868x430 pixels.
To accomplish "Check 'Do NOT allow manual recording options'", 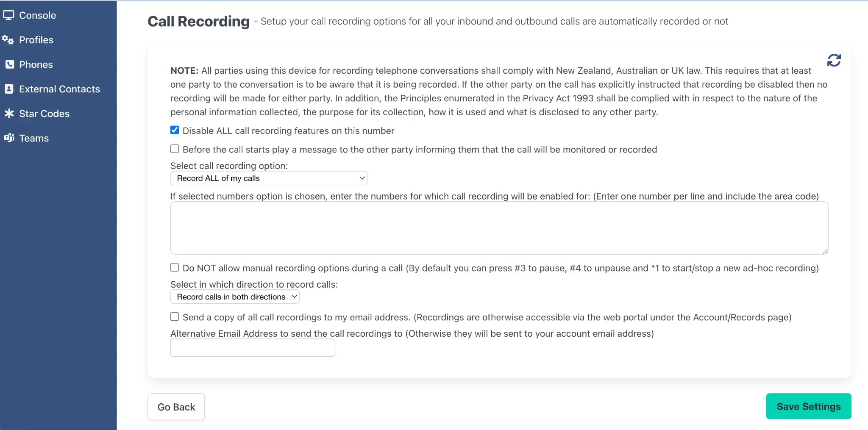I will (174, 267).
